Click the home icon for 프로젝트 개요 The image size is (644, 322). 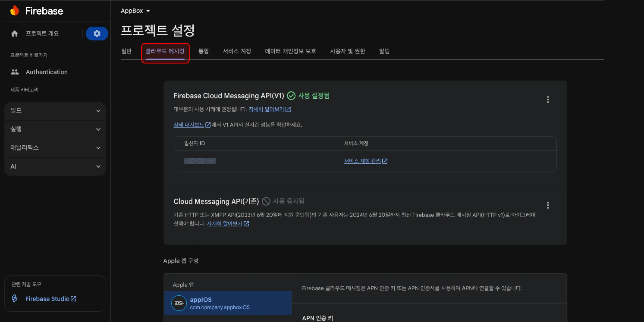click(x=15, y=34)
